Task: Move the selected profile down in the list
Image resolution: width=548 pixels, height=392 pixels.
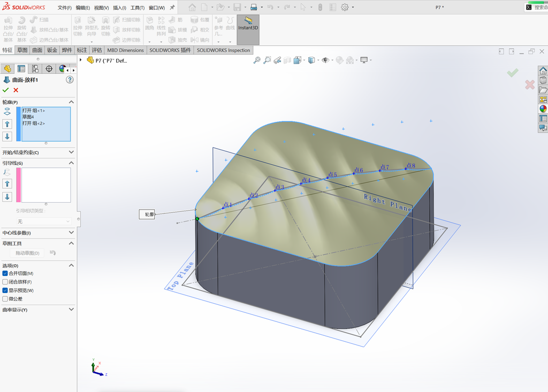Action: click(7, 136)
